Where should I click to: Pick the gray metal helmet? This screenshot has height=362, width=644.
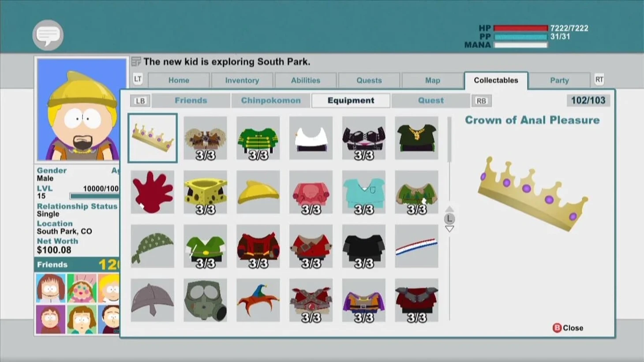click(x=153, y=300)
